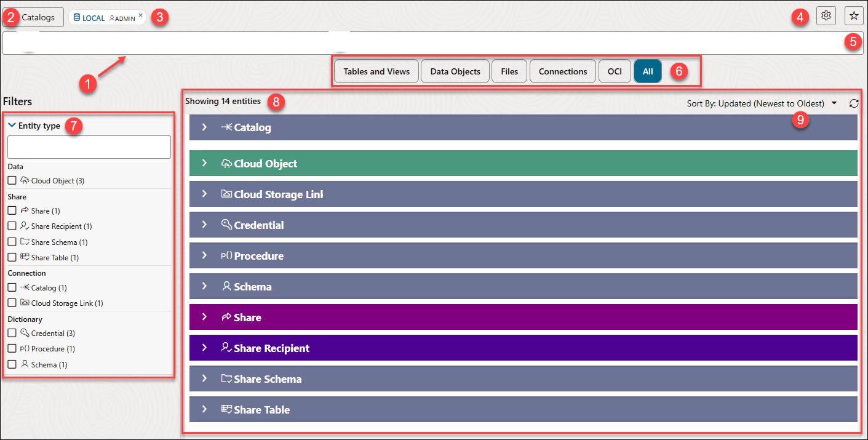
Task: Click Cloud Object icon in filters
Action: click(x=25, y=180)
